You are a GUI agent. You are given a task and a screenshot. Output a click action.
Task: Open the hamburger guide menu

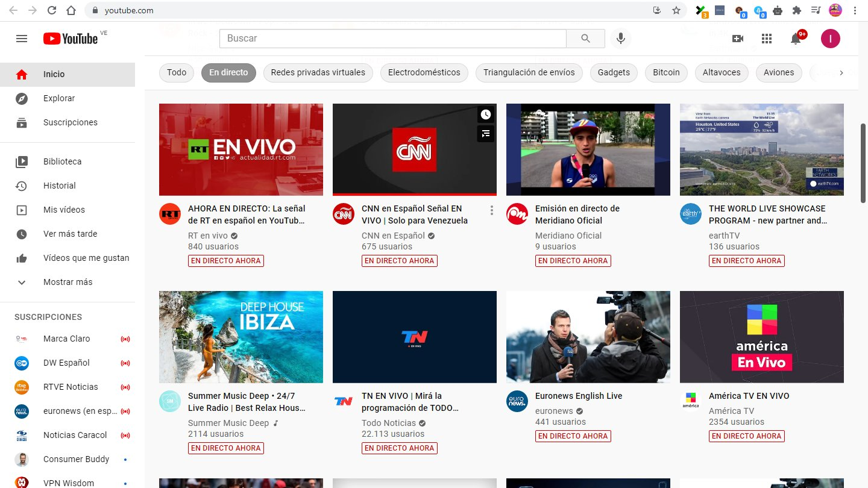(22, 39)
